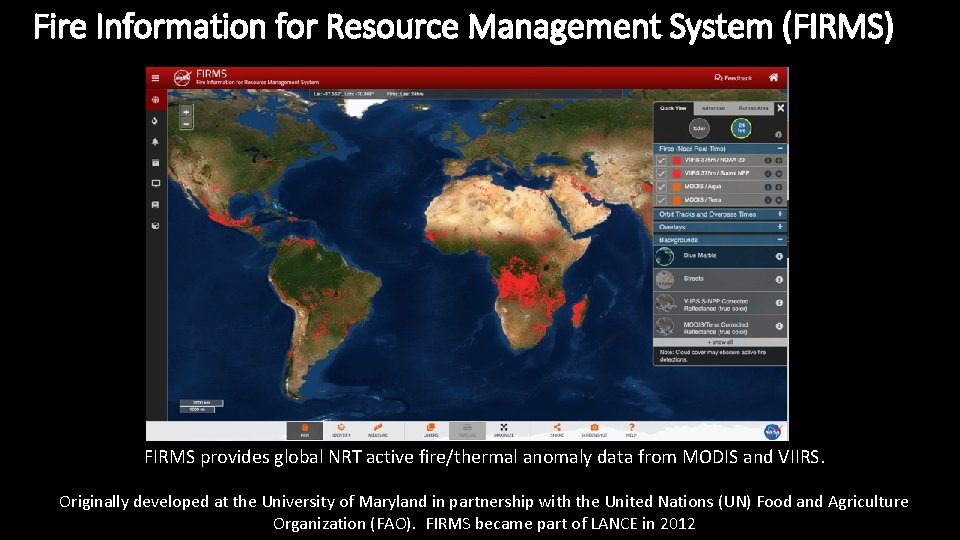Open the Layers tool in bottom toolbar
The image size is (960, 540).
pyautogui.click(x=431, y=430)
